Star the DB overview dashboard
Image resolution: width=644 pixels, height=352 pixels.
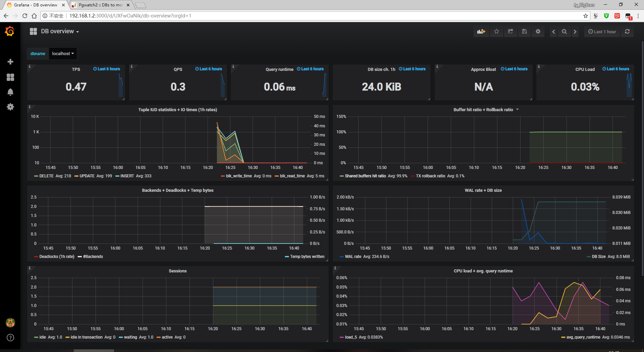pos(496,31)
